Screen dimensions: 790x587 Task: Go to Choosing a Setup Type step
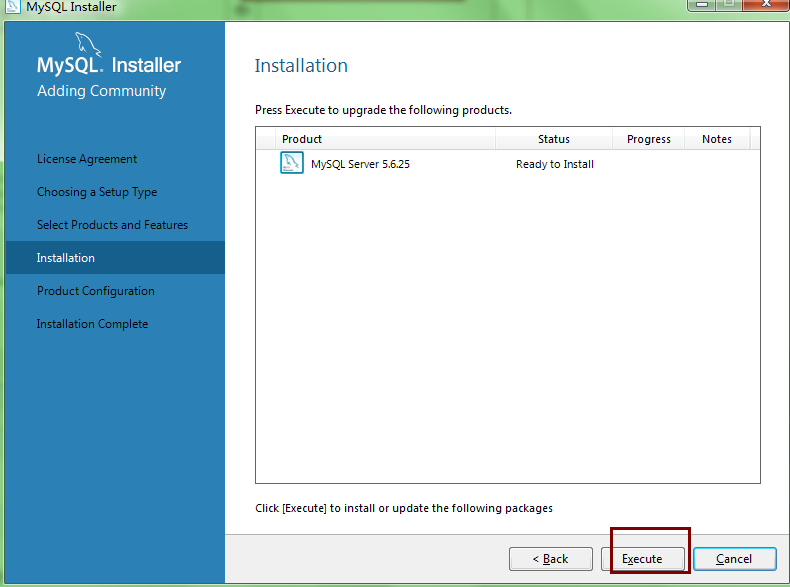pyautogui.click(x=97, y=192)
